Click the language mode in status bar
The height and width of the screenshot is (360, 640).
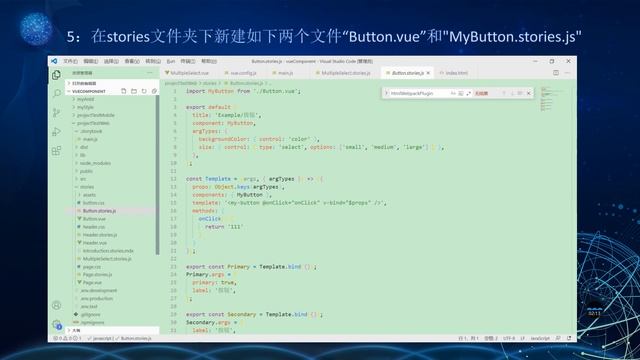click(540, 338)
